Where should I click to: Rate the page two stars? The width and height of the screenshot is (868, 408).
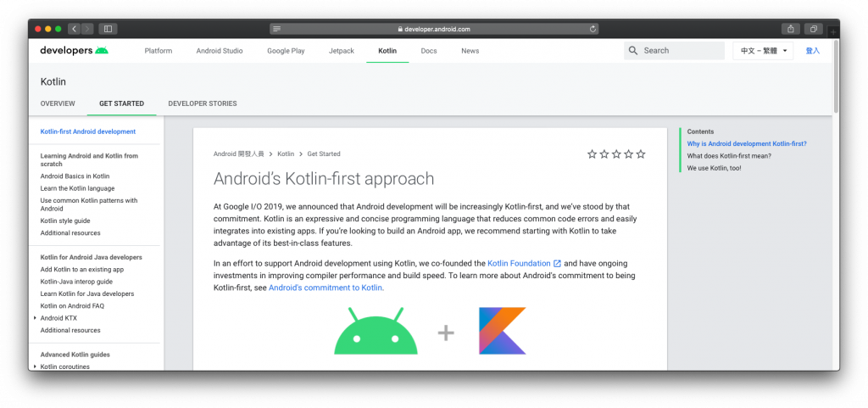(604, 154)
